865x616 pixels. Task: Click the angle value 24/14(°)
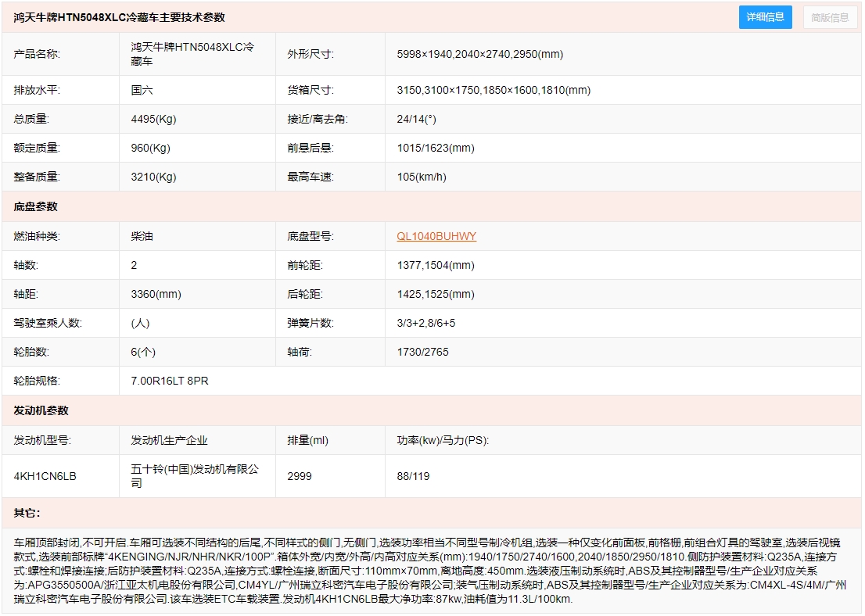417,119
